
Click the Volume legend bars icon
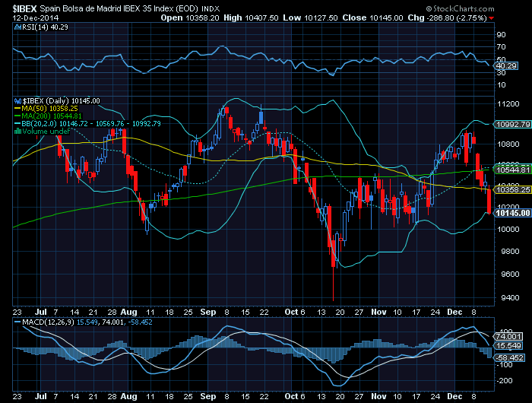[17, 131]
